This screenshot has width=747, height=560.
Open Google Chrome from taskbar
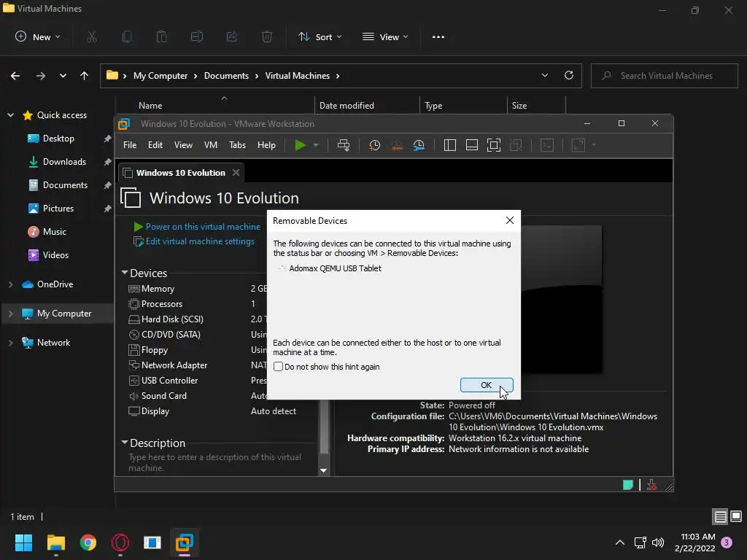point(88,542)
